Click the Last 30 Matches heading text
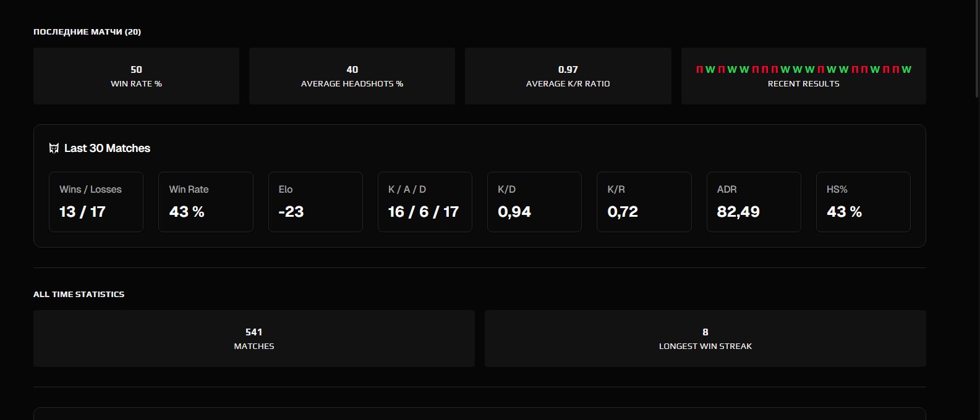Screen dimensions: 980x420 [x=107, y=148]
